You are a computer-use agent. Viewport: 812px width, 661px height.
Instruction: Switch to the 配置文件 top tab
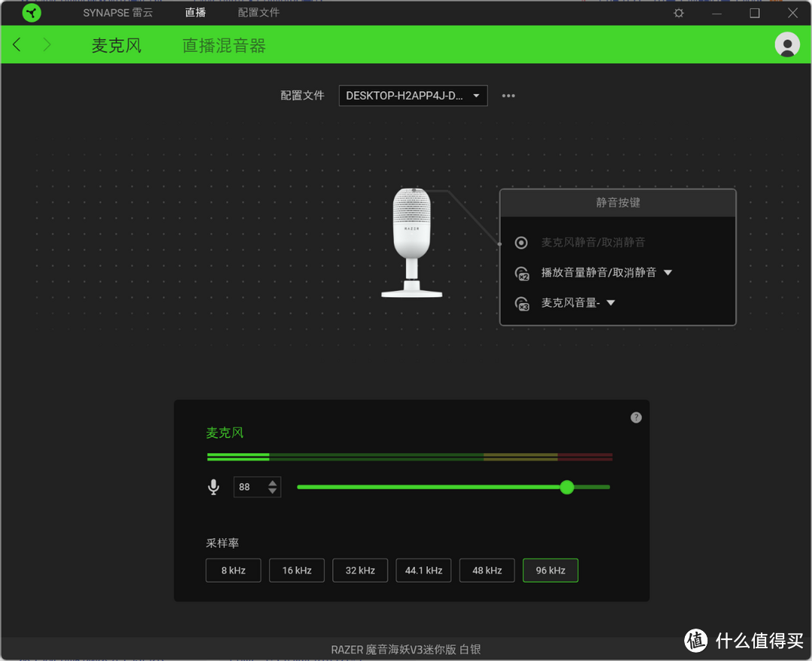[x=259, y=13]
